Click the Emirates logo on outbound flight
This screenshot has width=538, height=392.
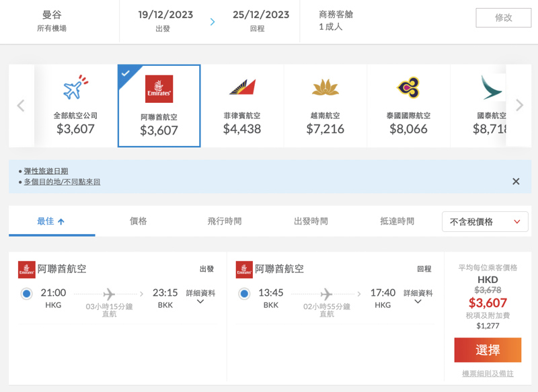click(x=27, y=270)
